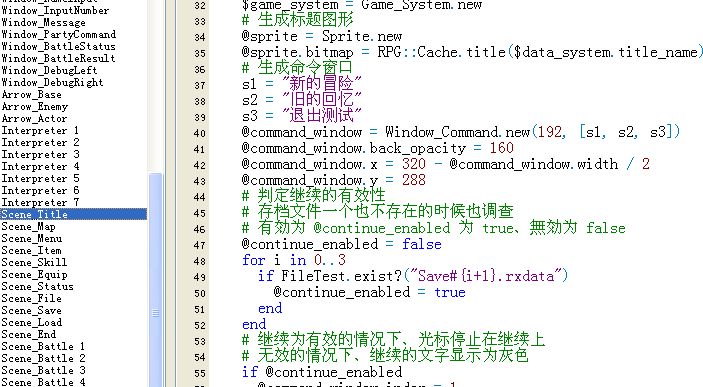703x387 pixels.
Task: Select Window_BattleResult script entry
Action: tap(58, 58)
